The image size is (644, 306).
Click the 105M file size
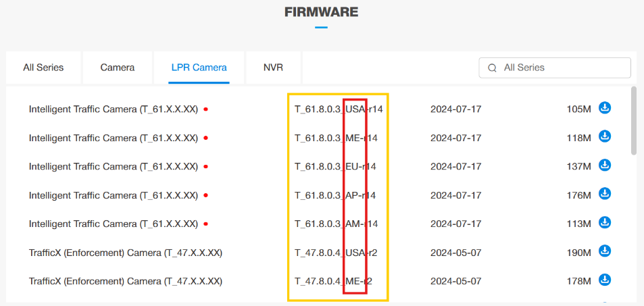pyautogui.click(x=578, y=109)
